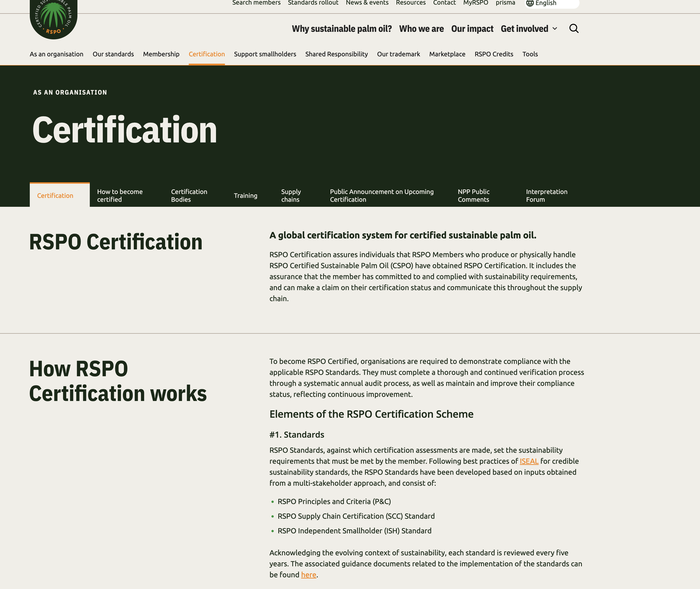The width and height of the screenshot is (700, 589).
Task: Click the RSPO palm logo
Action: point(53,19)
